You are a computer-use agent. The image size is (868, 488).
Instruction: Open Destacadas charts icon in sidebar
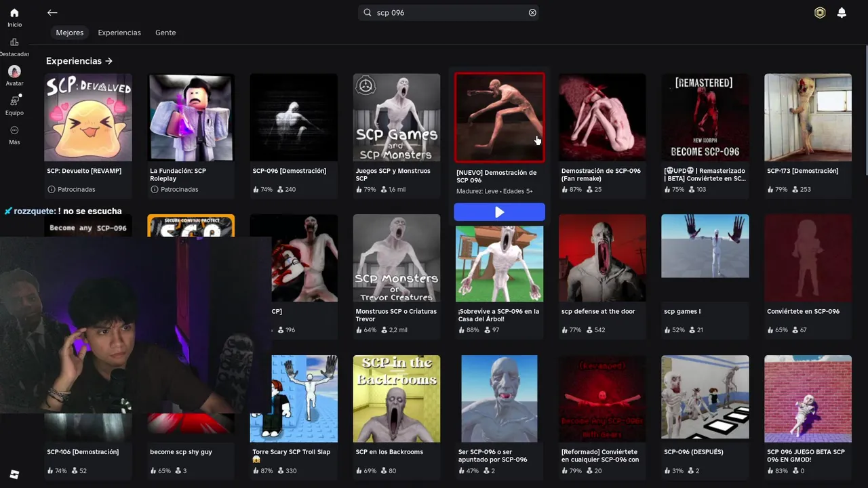point(14,42)
